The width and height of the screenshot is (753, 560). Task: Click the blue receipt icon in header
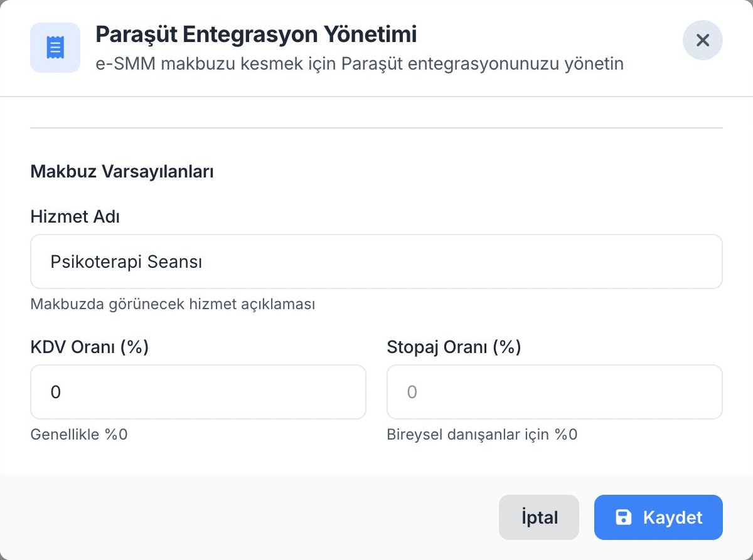(x=55, y=48)
